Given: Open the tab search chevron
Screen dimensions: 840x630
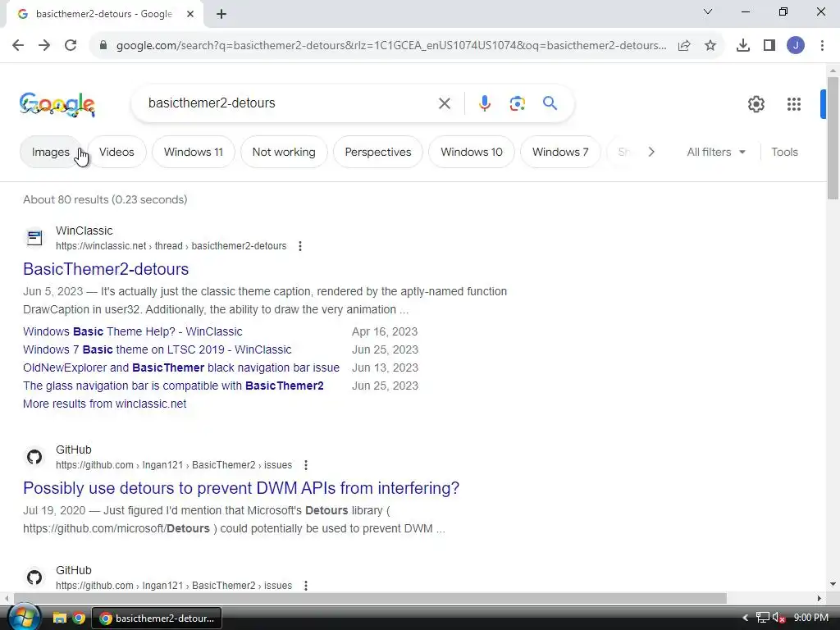Looking at the screenshot, I should tap(708, 11).
